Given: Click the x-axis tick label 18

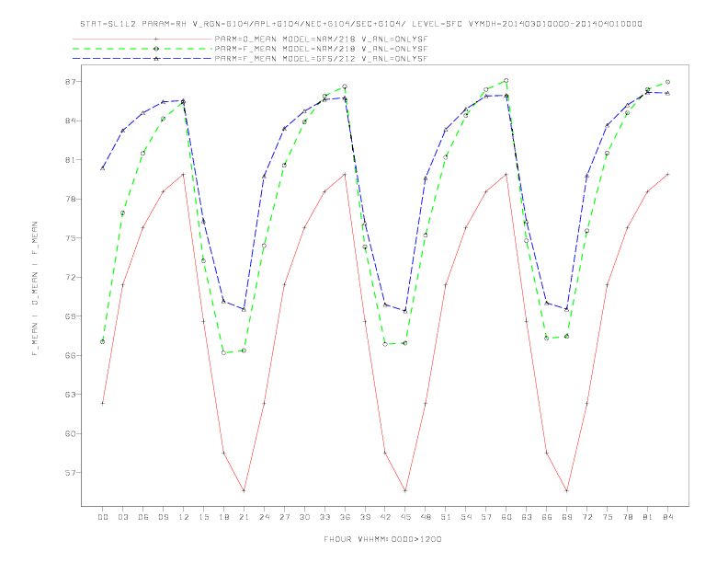Looking at the screenshot, I should (223, 517).
